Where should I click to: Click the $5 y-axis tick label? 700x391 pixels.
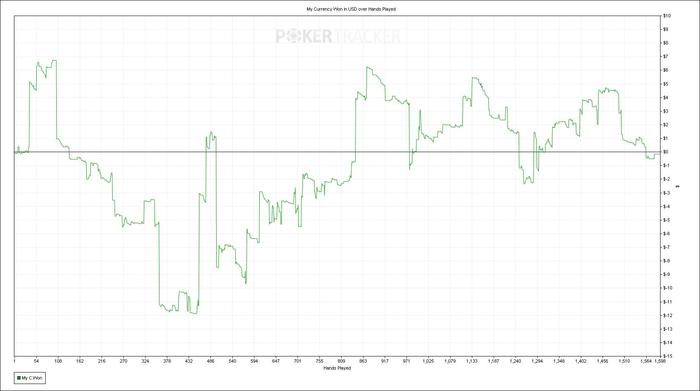point(665,84)
